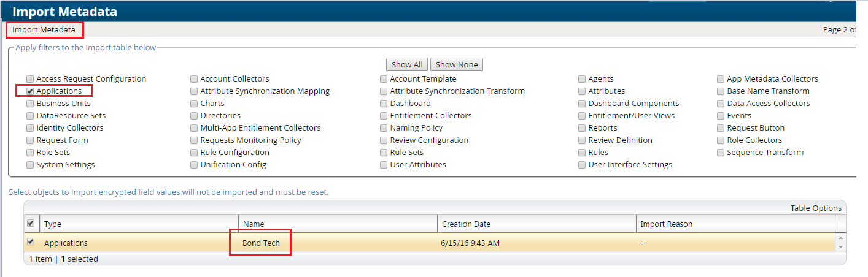This screenshot has height=277, width=868.
Task: Click the Bond Tech application name
Action: (261, 243)
